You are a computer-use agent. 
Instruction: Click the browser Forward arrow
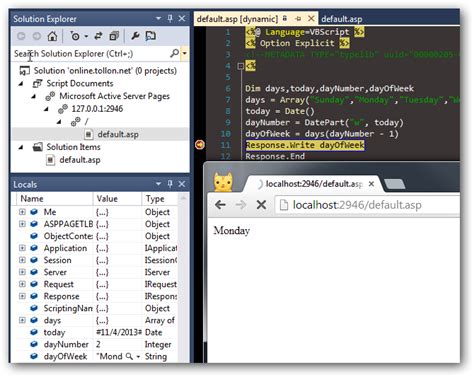[240, 204]
